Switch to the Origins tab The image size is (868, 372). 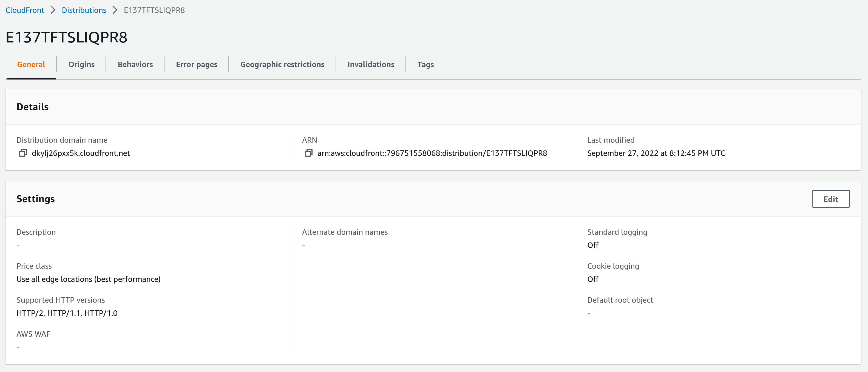[81, 64]
